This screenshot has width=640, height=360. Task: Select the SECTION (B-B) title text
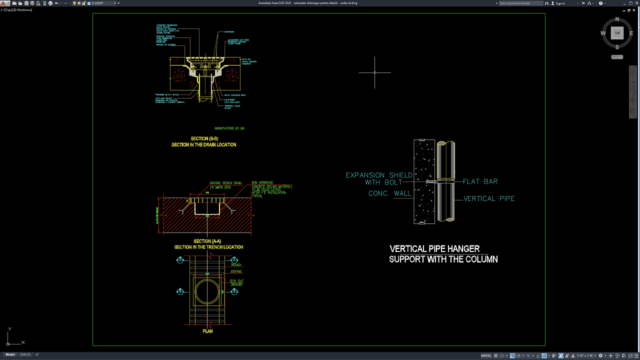coord(204,139)
